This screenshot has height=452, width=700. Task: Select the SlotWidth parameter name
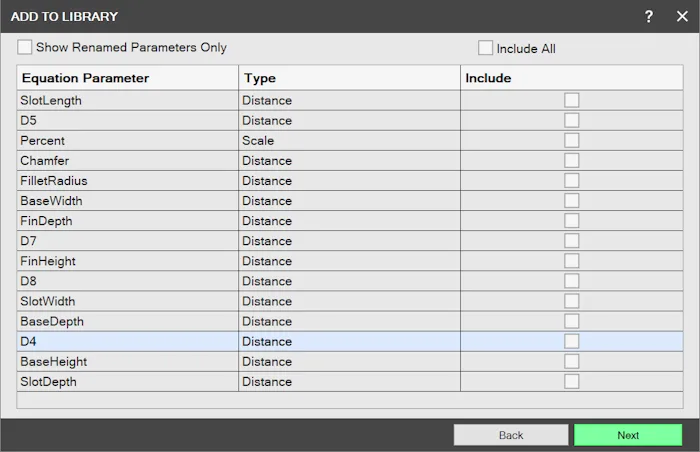47,301
